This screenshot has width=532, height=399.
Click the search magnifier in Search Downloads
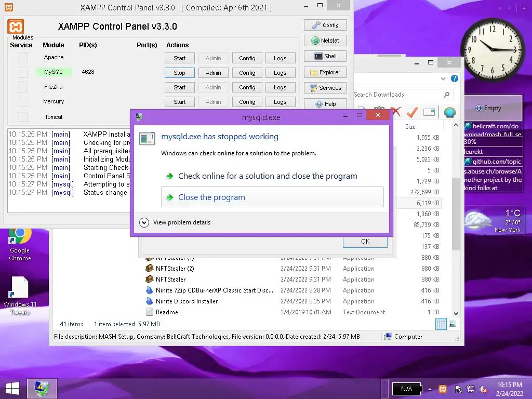(446, 95)
